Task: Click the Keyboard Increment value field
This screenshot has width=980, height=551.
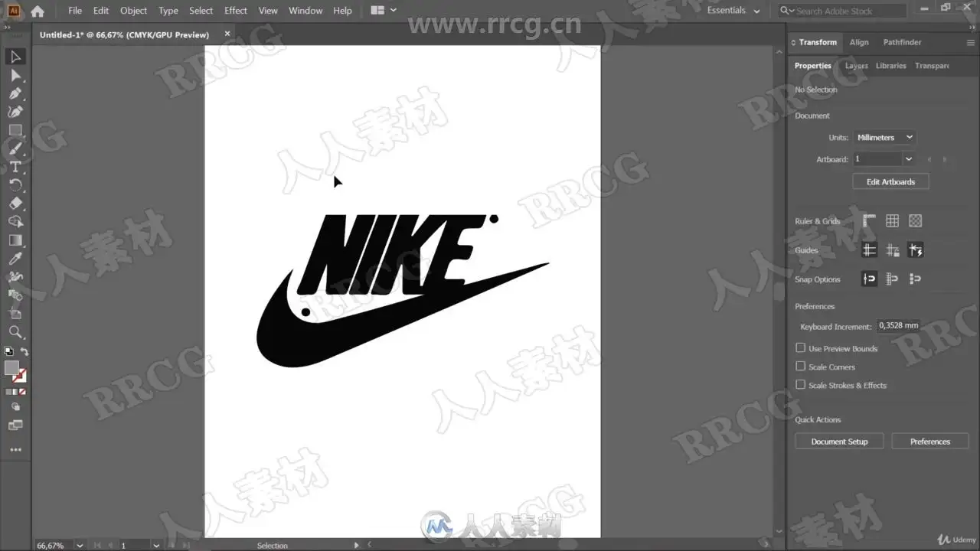Action: pyautogui.click(x=898, y=325)
